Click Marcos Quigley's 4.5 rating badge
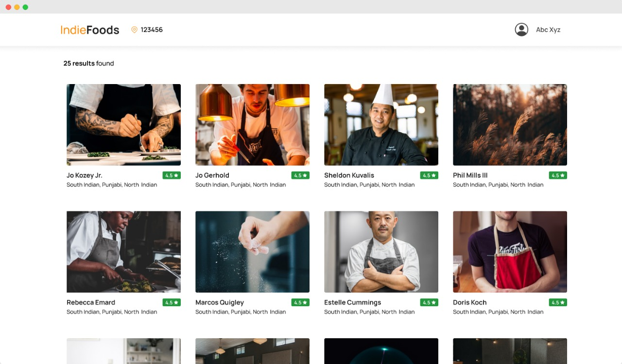This screenshot has width=622, height=364. 300,302
